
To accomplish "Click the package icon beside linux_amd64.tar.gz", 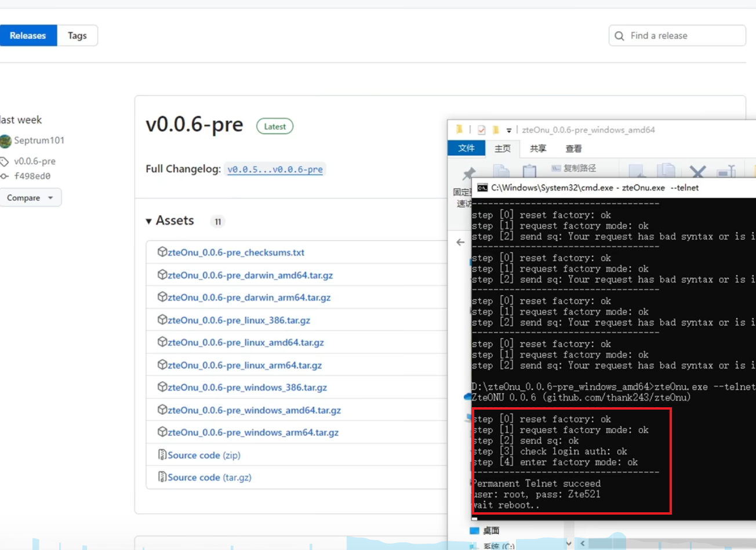I will click(162, 342).
